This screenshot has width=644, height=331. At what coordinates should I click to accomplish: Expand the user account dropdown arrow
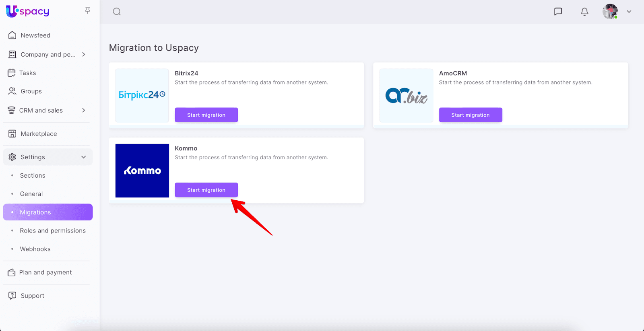[629, 12]
